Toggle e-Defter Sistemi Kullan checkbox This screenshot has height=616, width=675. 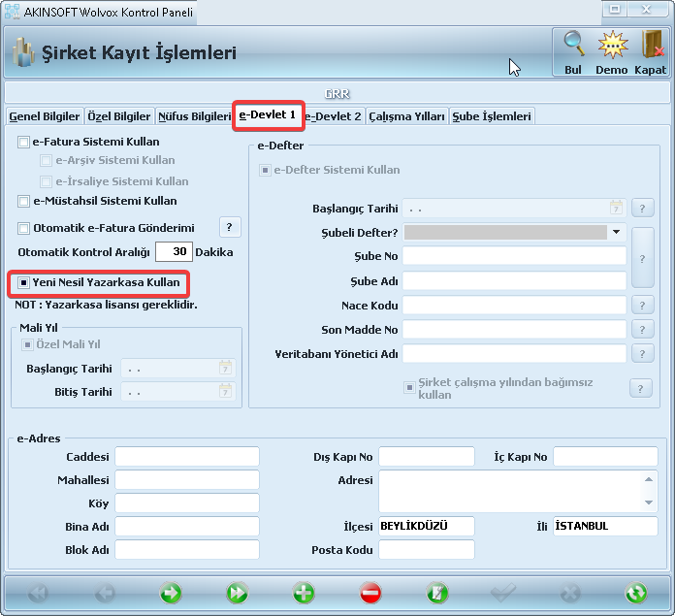click(265, 171)
